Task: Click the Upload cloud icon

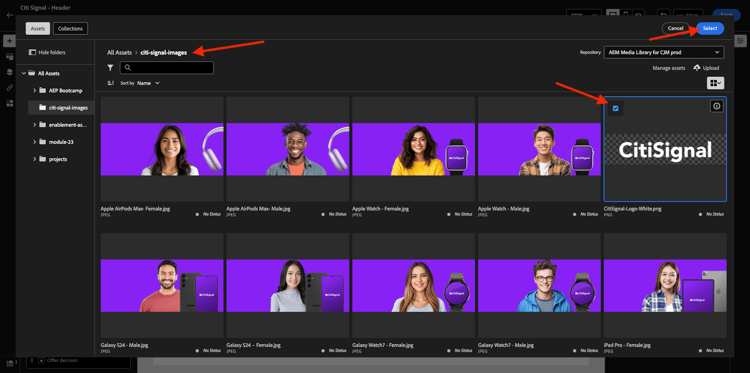Action: point(696,68)
